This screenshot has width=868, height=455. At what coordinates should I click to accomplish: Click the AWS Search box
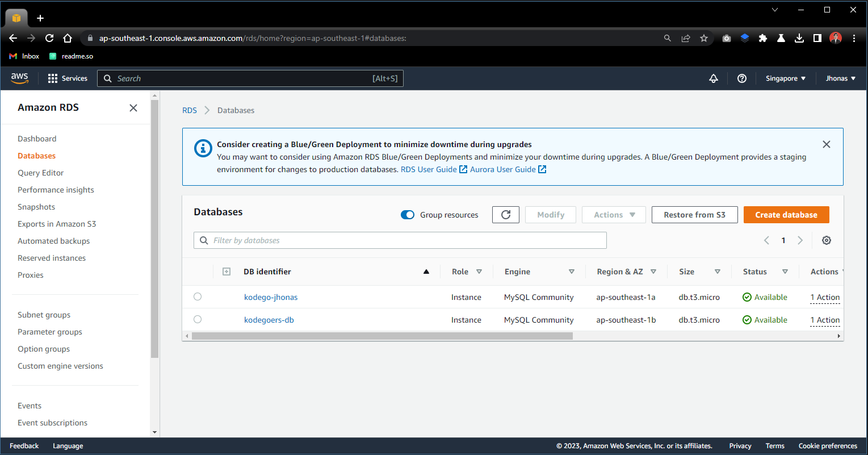(x=250, y=78)
